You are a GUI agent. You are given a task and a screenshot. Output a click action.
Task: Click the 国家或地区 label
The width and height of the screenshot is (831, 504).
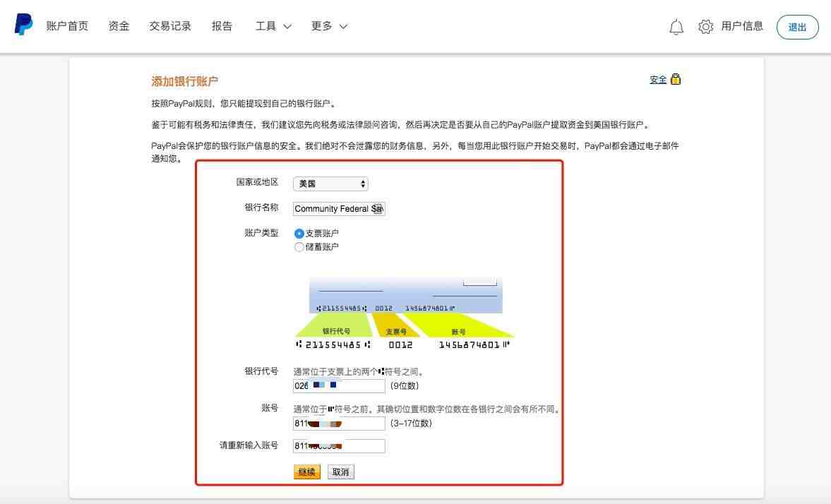(257, 182)
